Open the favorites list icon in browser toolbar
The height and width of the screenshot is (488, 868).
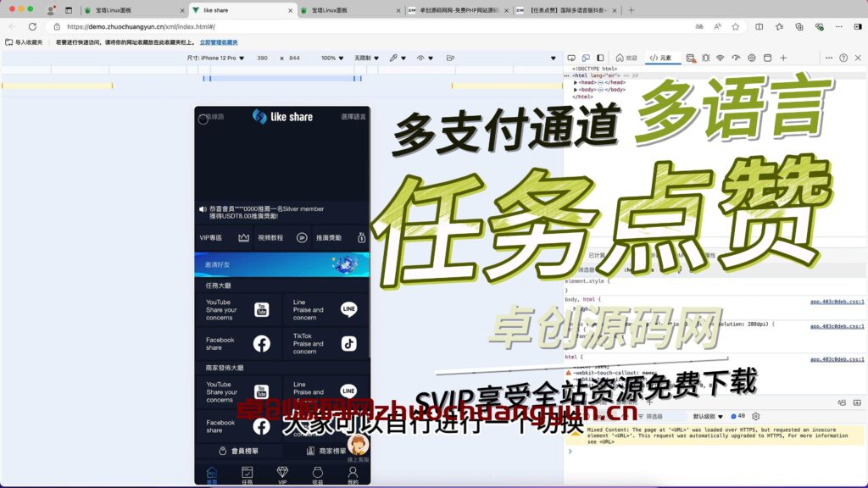pos(779,26)
